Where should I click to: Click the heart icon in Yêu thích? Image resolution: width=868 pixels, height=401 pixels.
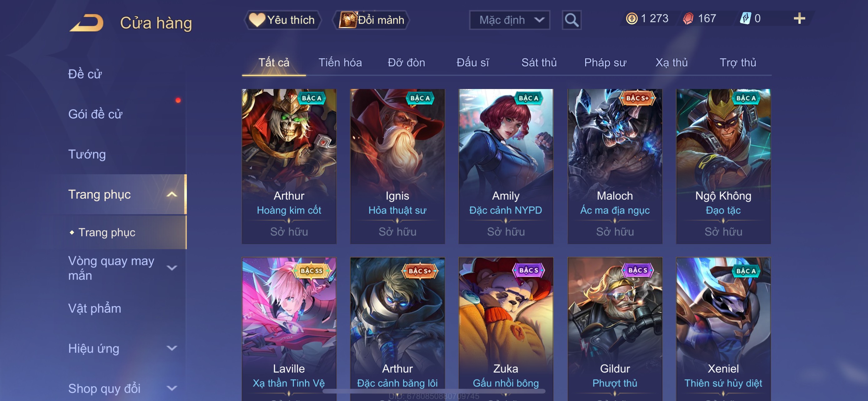[x=257, y=20]
